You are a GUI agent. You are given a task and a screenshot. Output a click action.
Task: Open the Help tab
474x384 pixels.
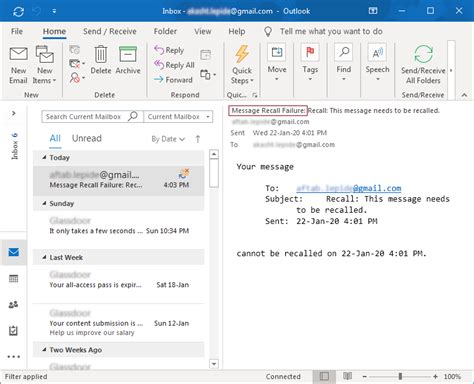click(x=237, y=31)
